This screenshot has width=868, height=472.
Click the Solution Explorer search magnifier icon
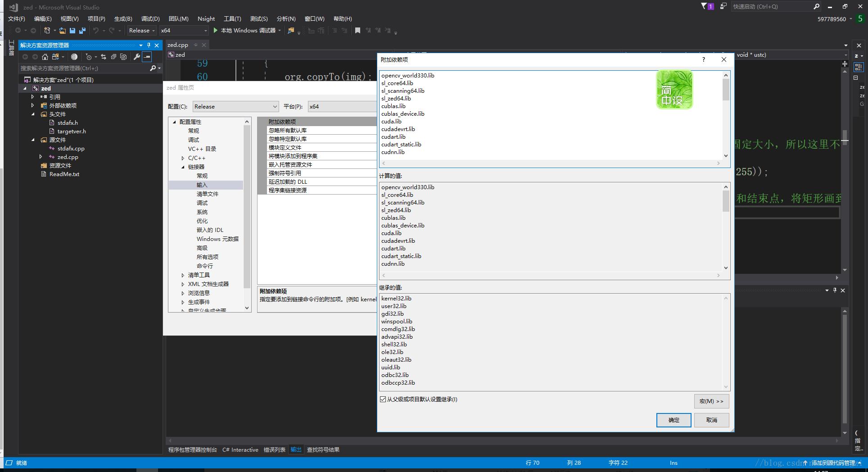[153, 68]
